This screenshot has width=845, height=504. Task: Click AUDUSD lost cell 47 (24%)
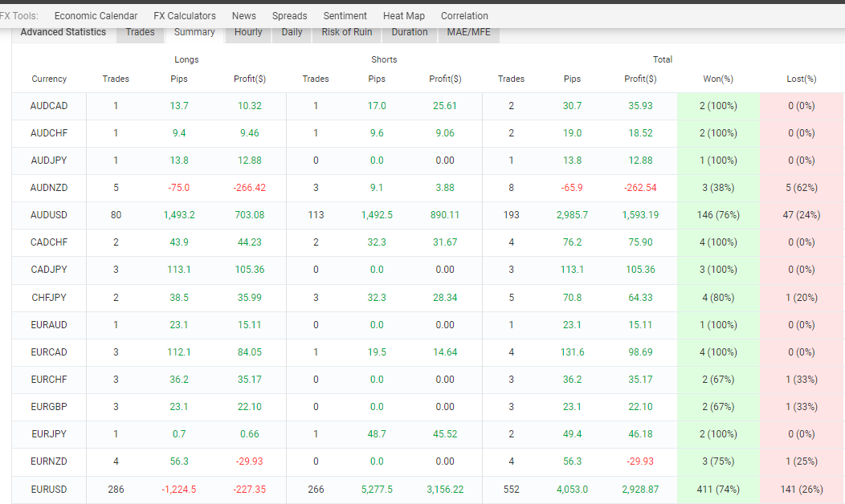click(x=802, y=215)
